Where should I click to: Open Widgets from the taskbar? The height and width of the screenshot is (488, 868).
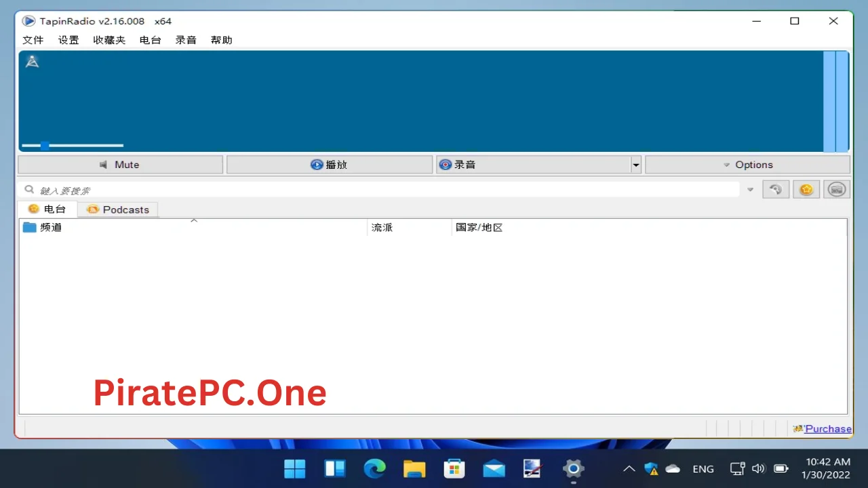click(335, 468)
